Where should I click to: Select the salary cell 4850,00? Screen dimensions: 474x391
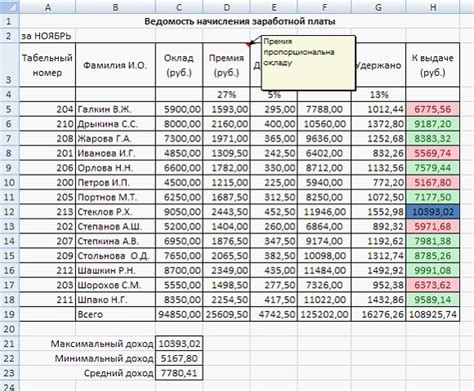pyautogui.click(x=179, y=153)
